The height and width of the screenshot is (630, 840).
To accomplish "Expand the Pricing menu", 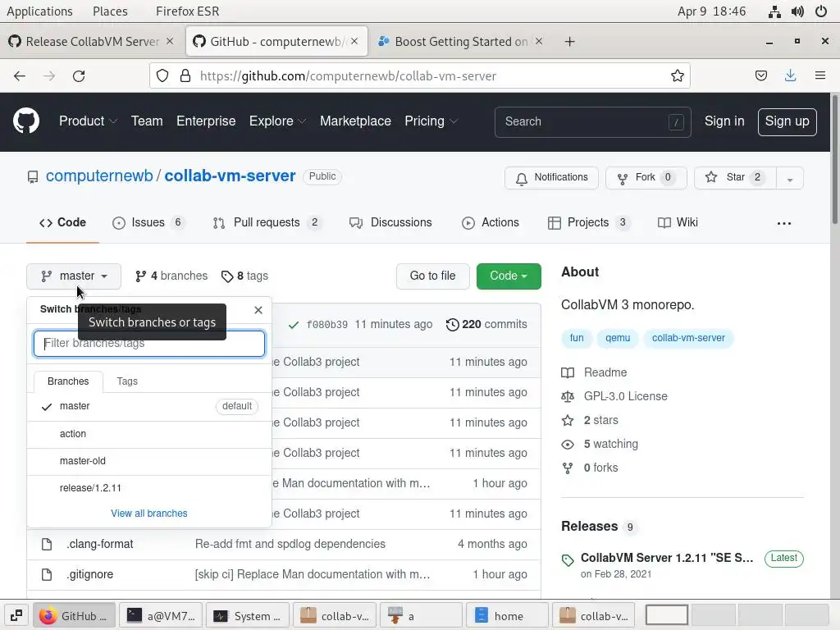I will click(431, 121).
